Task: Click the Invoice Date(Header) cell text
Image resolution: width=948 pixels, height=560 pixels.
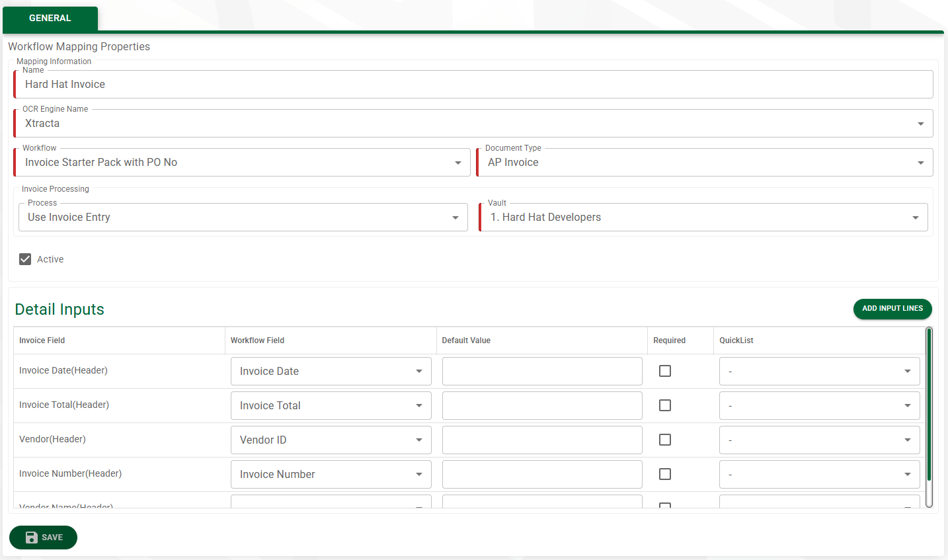Action: (x=63, y=370)
